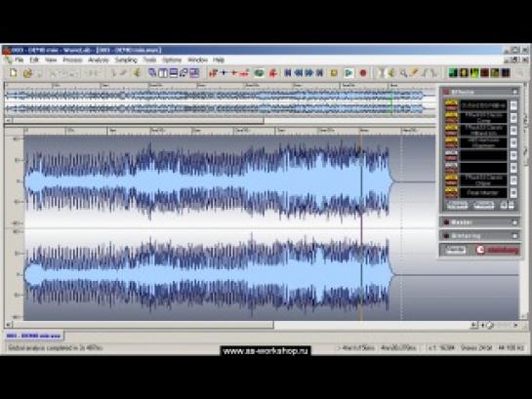Click the sample rate field in status bar
Screen dimensions: 532x399
click(x=511, y=348)
